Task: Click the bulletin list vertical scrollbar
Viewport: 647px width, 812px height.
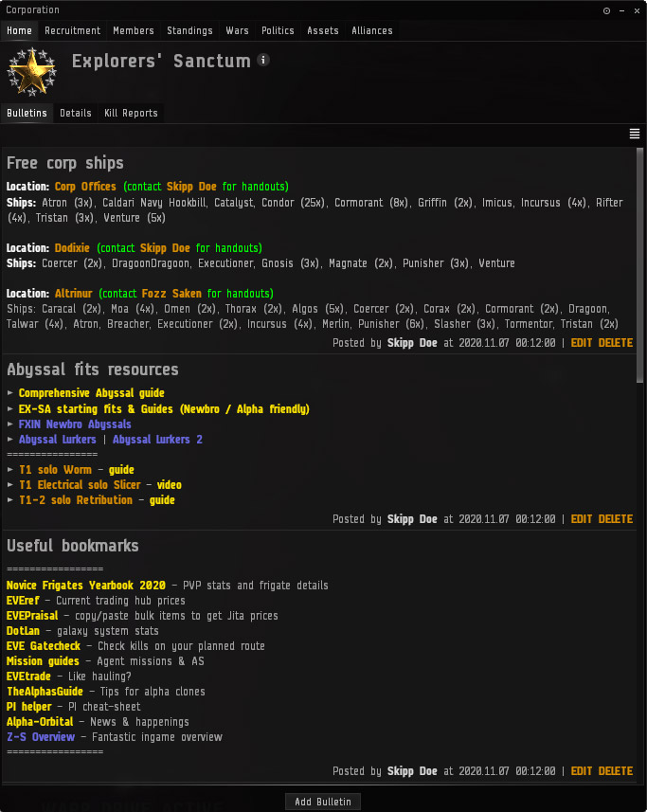Action: point(639,256)
